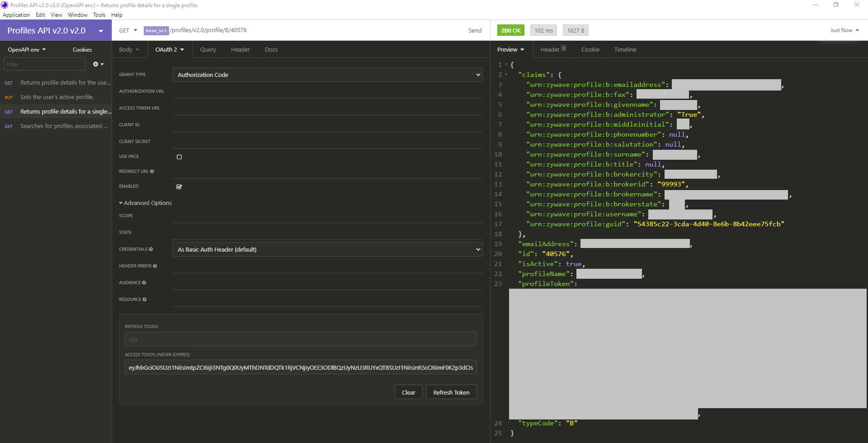Open the View menu

click(57, 15)
